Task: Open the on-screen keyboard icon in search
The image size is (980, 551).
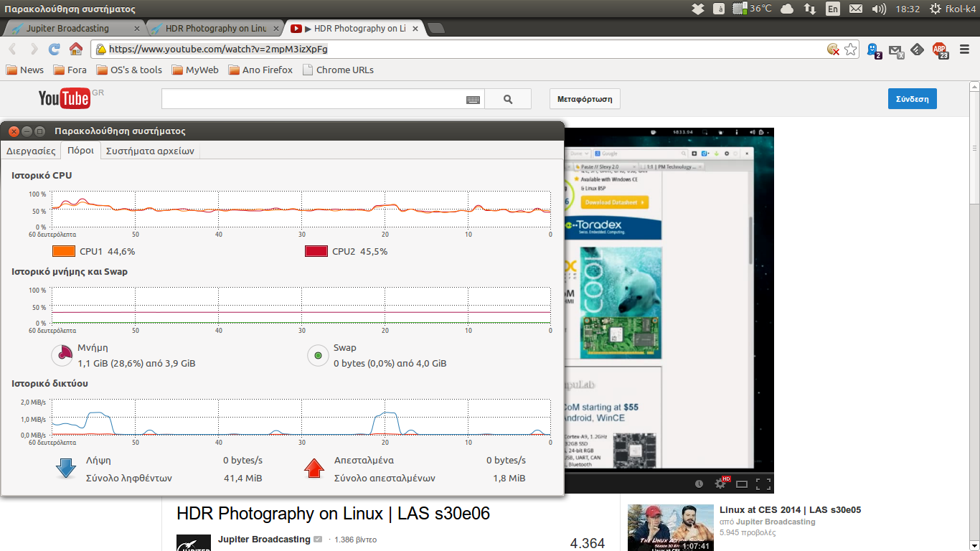Action: coord(473,100)
